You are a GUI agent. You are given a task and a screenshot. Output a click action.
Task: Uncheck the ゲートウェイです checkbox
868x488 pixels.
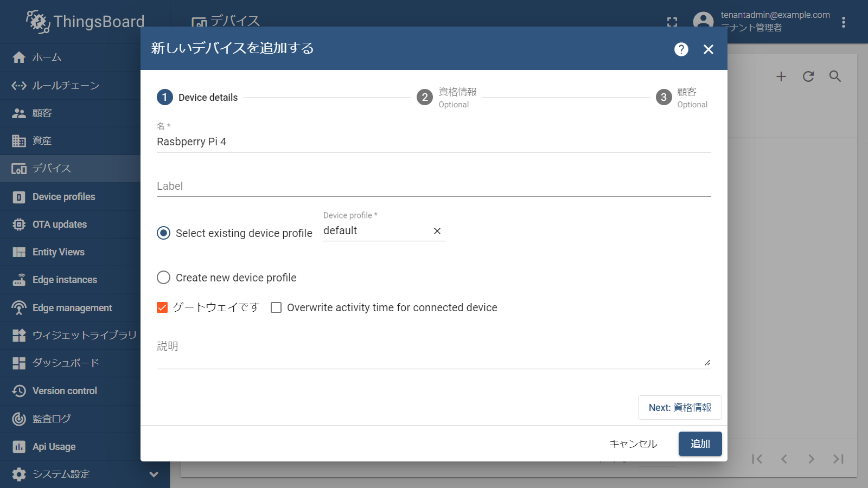point(162,307)
